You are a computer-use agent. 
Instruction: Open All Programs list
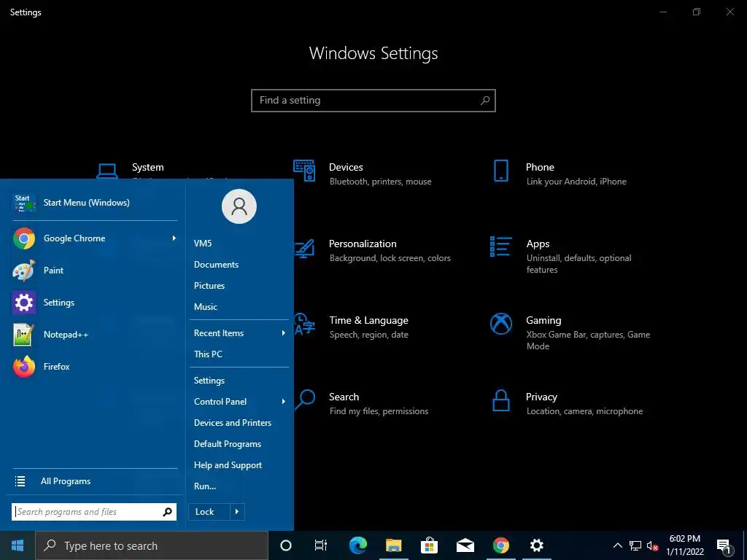pos(96,481)
